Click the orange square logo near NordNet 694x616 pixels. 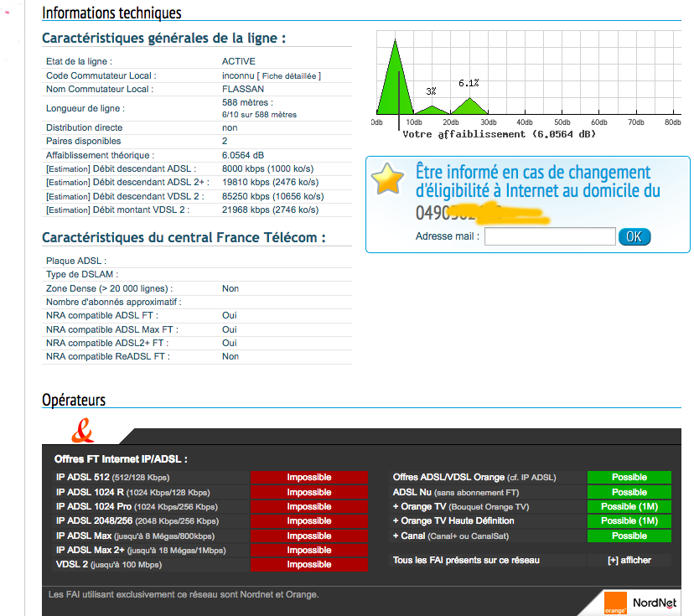point(615,603)
